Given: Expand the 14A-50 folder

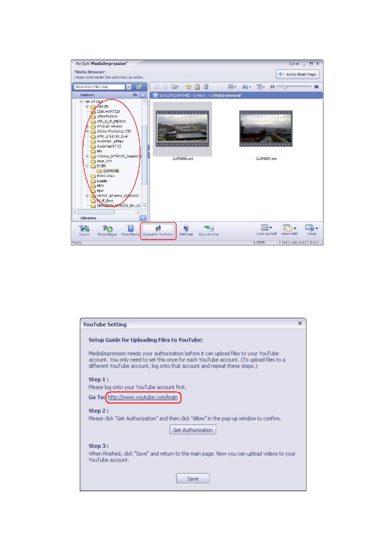Looking at the screenshot, I should click(87, 106).
